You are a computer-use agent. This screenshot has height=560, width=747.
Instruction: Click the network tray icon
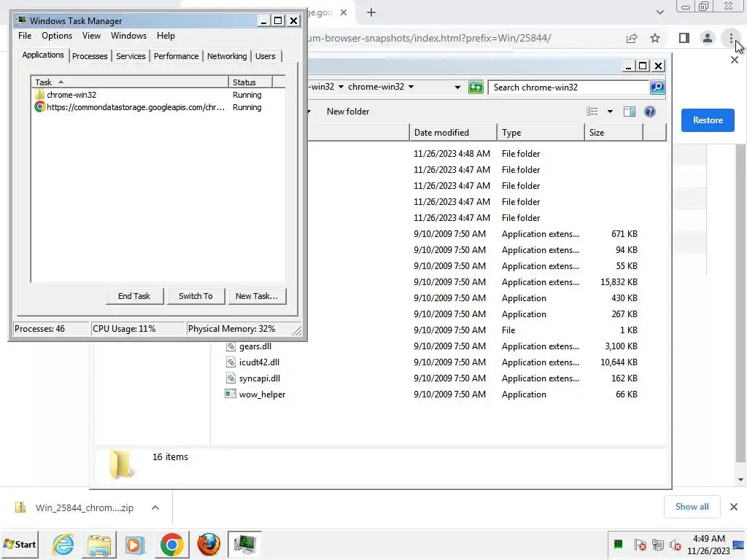[x=658, y=544]
